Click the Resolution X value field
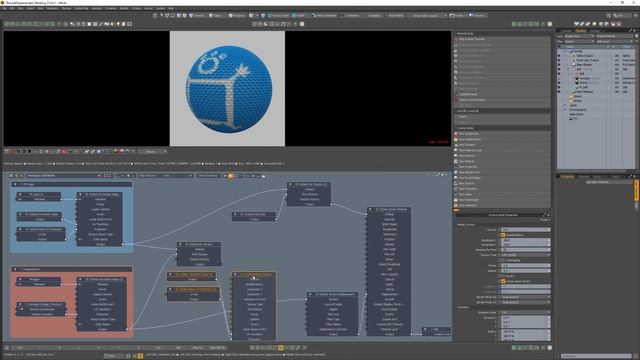 525,241
